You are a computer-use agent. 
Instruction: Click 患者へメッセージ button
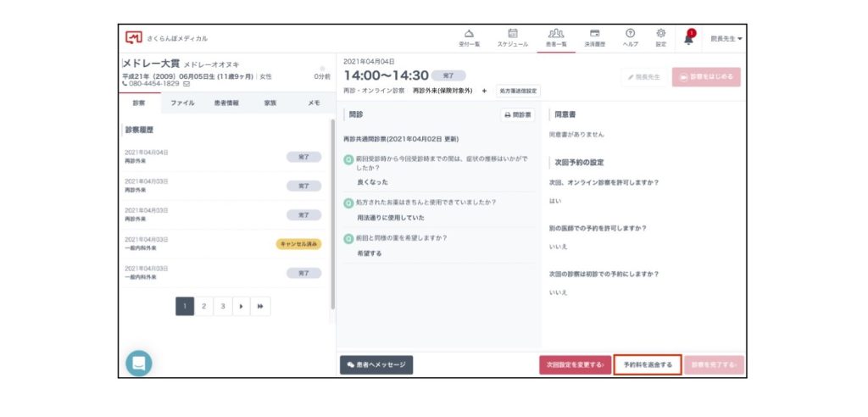(x=376, y=365)
